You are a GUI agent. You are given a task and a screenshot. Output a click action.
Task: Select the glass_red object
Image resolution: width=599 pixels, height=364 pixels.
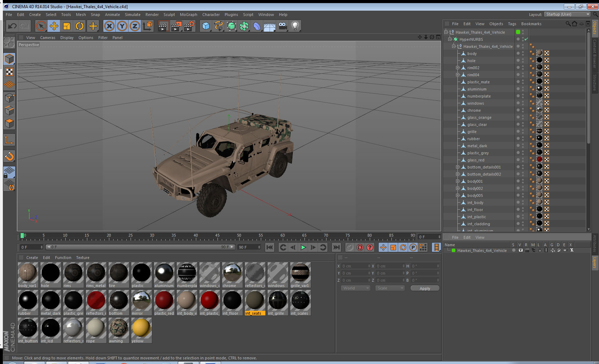tap(476, 160)
